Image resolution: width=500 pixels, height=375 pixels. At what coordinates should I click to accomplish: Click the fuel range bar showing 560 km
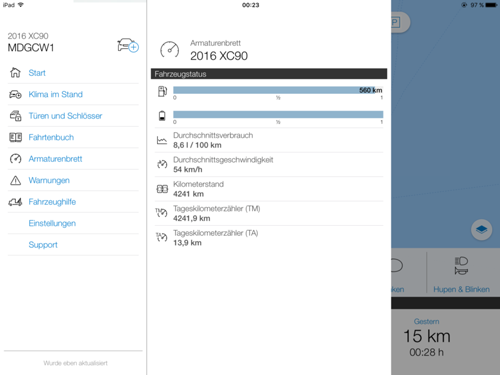pos(278,90)
